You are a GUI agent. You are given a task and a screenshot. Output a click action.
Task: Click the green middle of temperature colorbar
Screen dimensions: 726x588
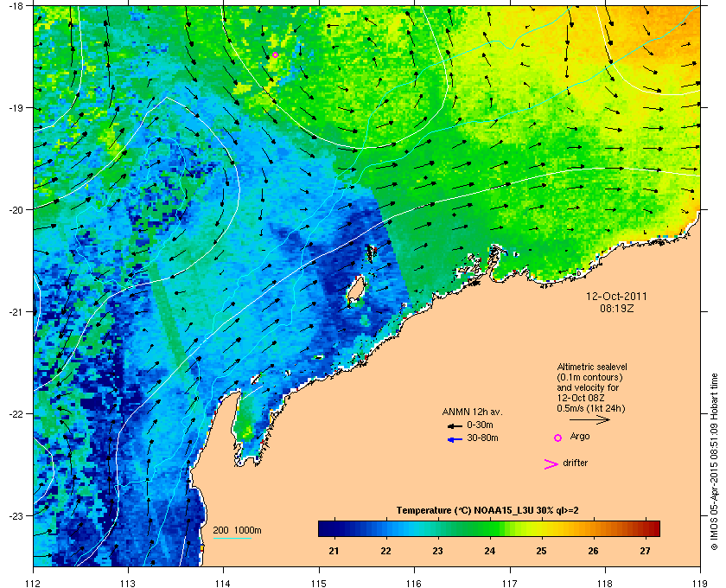point(489,528)
